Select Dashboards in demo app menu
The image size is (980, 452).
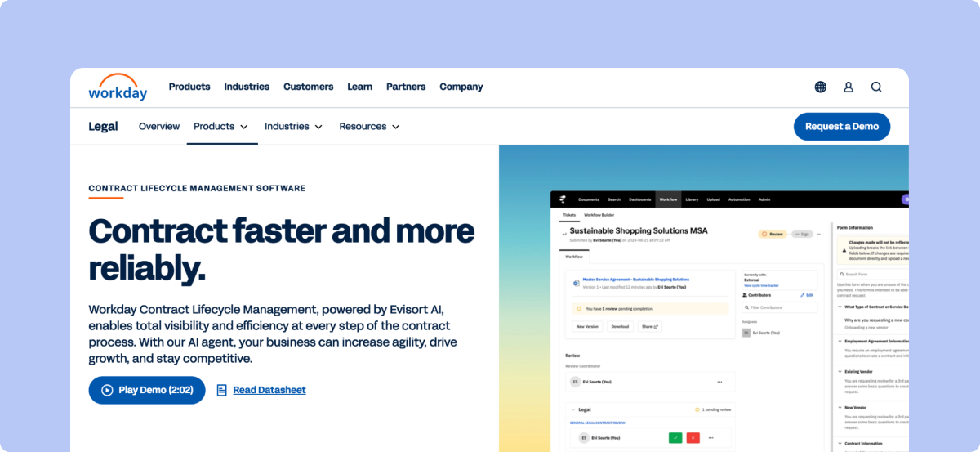640,199
